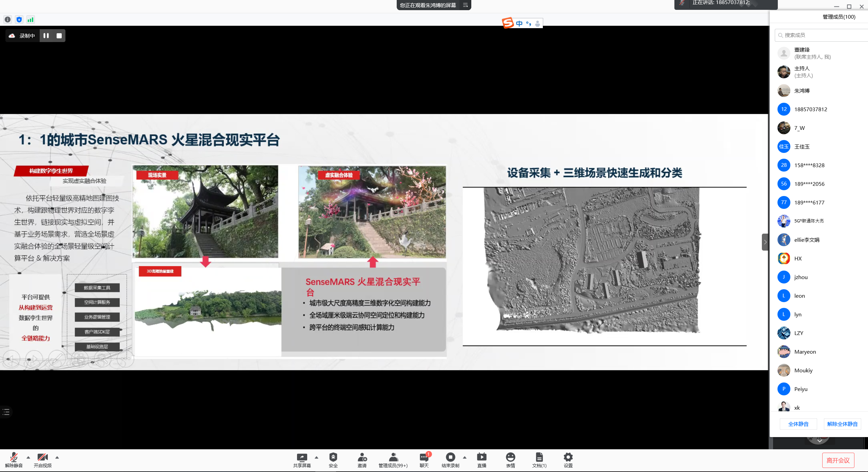This screenshot has width=868, height=472.
Task: Click the host 主持人 avatar
Action: click(784, 72)
